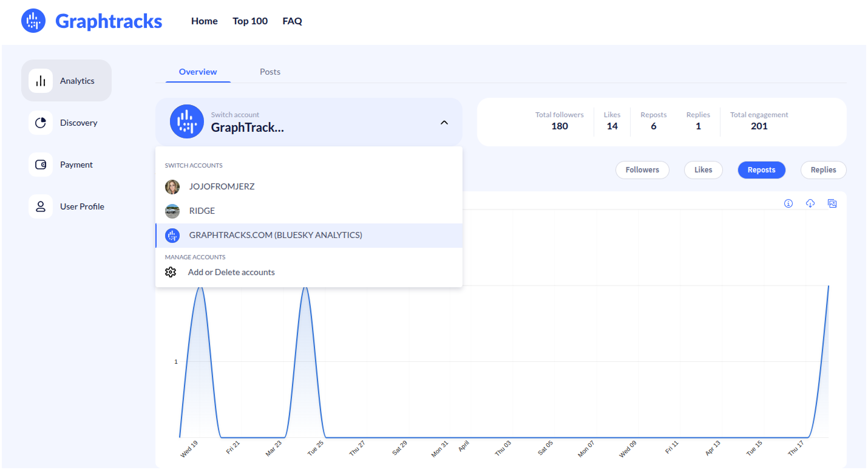868x470 pixels.
Task: Click the Total engagement value 201
Action: tap(759, 126)
